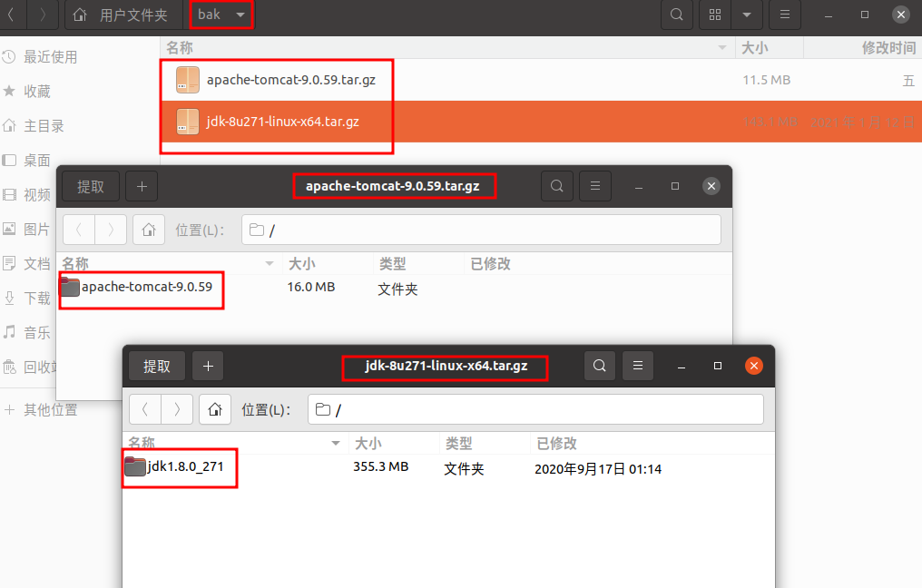The width and height of the screenshot is (922, 588).
Task: Select apache-tomcat-9.0.59.tar.gz file in bak folder
Action: [x=541, y=80]
